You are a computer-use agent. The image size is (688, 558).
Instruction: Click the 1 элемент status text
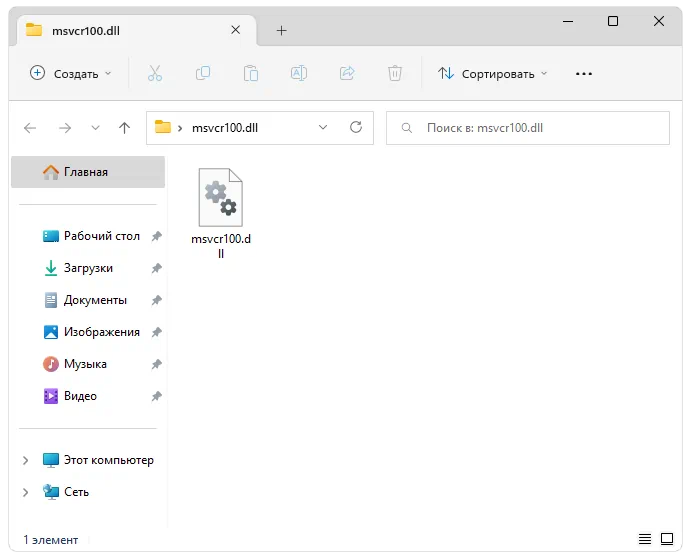pyautogui.click(x=50, y=540)
